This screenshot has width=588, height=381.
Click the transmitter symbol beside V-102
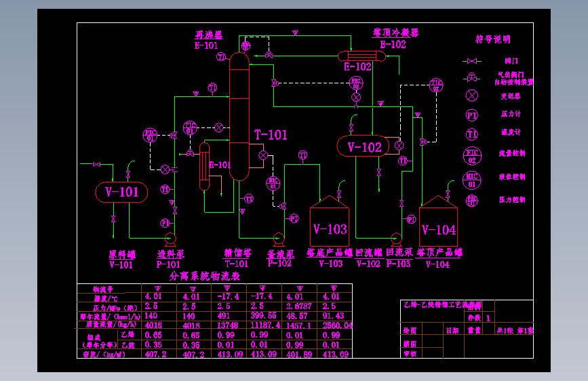click(399, 146)
